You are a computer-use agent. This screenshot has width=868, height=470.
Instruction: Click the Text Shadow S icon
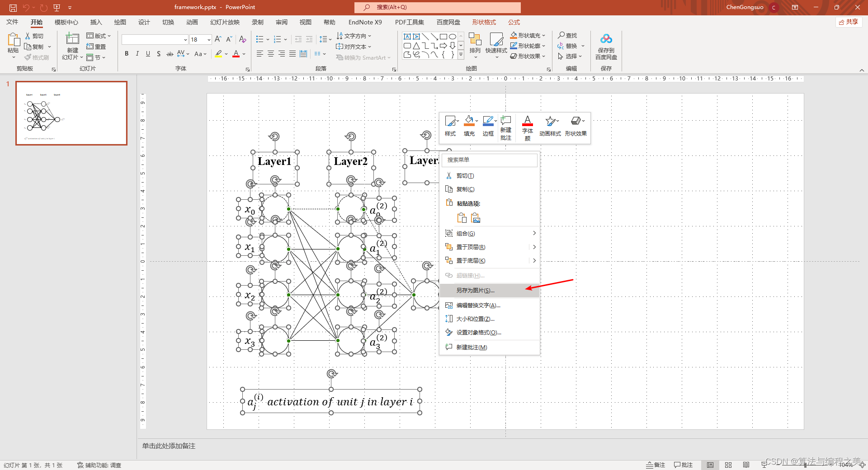[159, 54]
